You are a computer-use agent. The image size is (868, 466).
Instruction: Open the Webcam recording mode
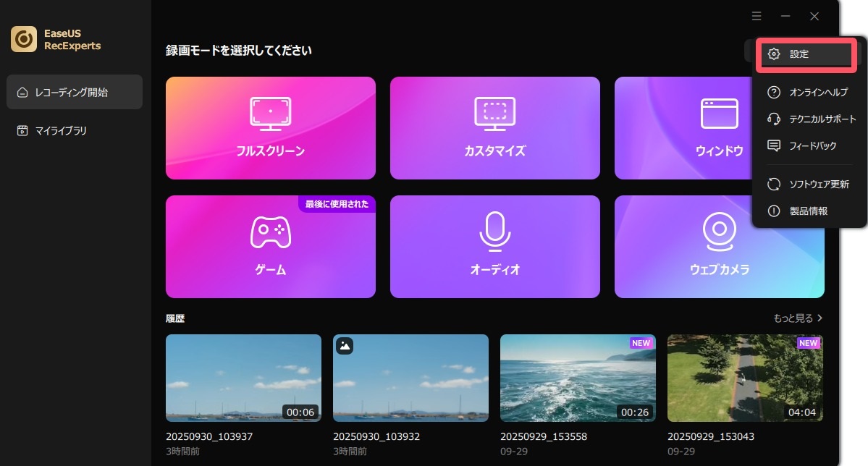tap(719, 247)
